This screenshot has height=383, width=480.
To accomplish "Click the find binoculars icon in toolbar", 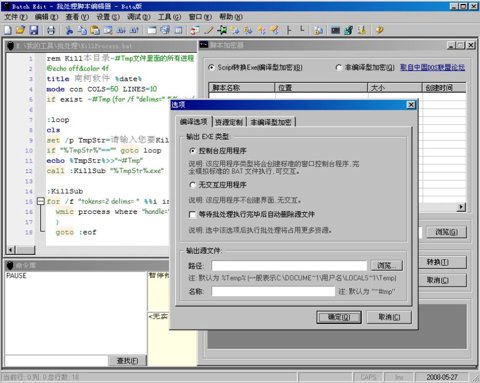I will [121, 30].
